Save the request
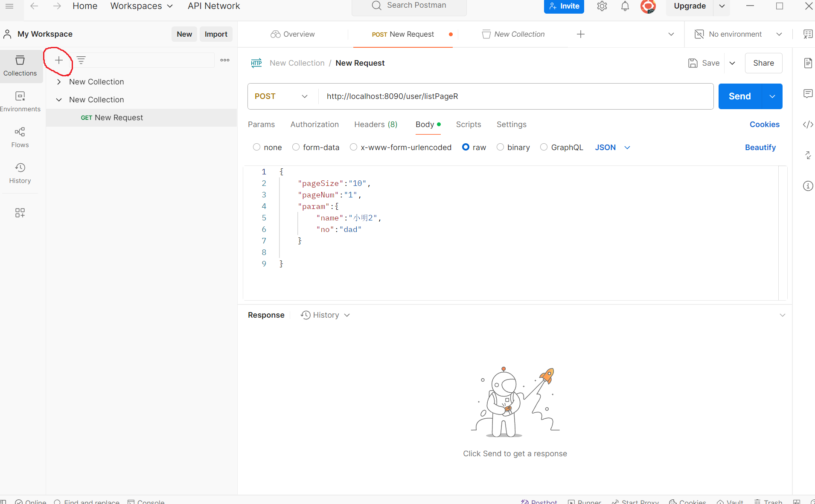815x504 pixels. pos(704,63)
